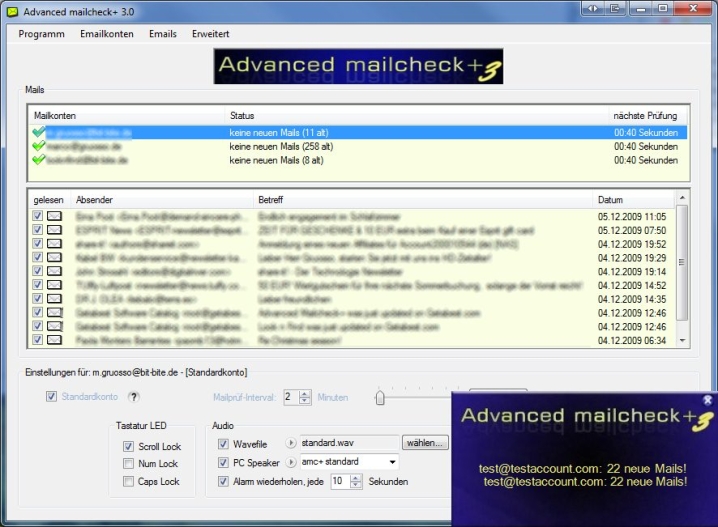
Task: Play the Wavefile sound preview arrow
Action: (x=291, y=443)
